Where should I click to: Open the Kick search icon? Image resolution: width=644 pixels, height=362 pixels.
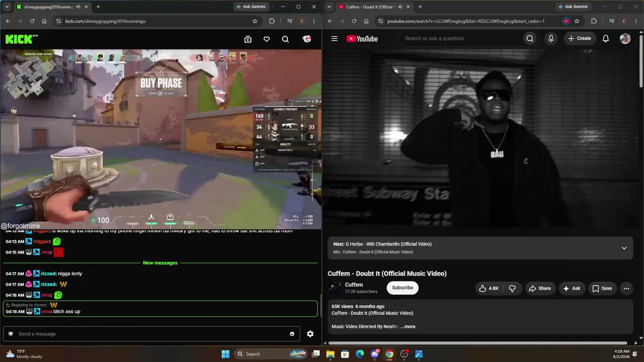pyautogui.click(x=285, y=39)
